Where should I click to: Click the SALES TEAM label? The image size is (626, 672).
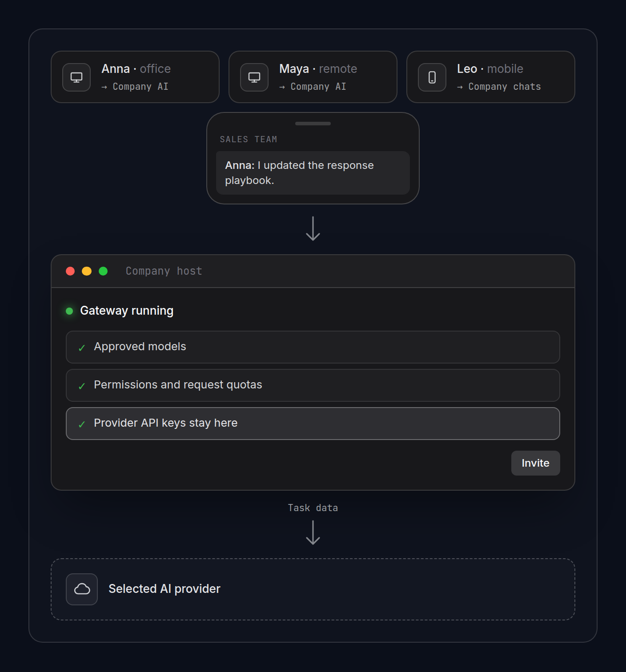[249, 140]
